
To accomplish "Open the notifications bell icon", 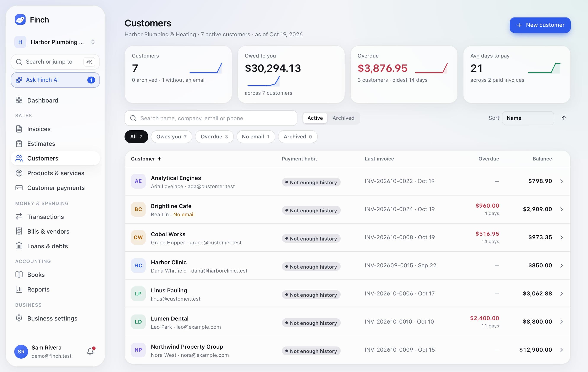I will tap(91, 351).
